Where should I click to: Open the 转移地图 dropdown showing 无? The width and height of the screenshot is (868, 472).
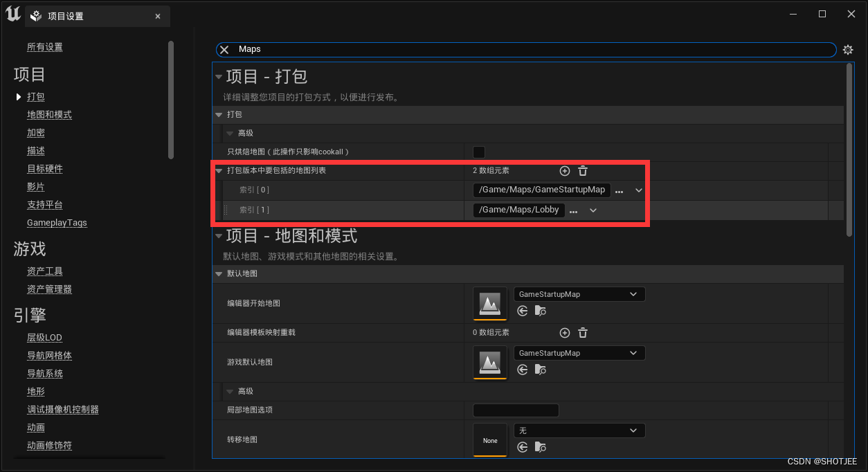point(579,430)
